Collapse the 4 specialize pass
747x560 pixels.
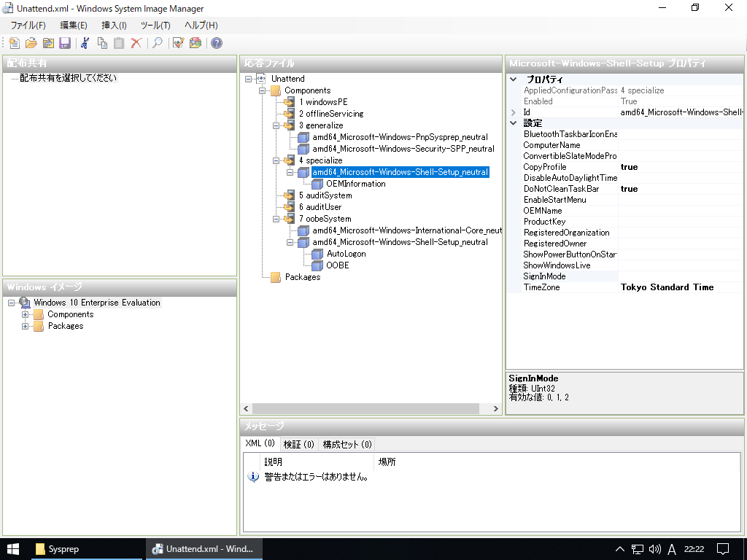[x=276, y=160]
